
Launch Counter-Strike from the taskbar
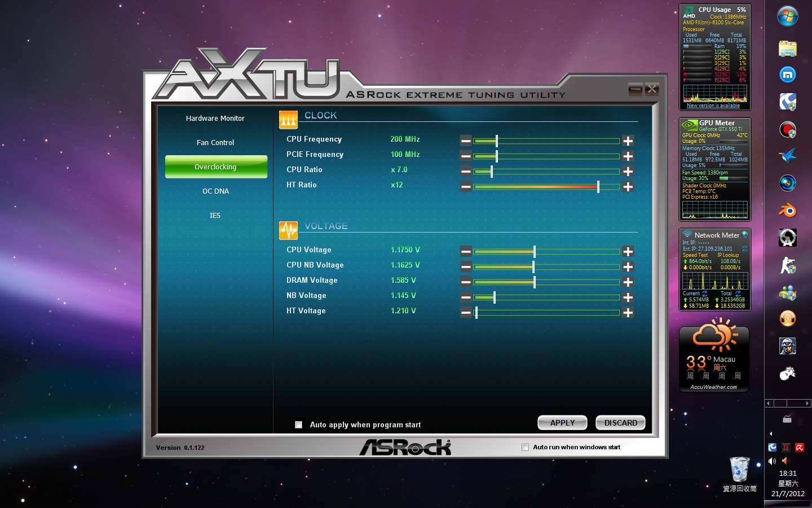coord(788,265)
